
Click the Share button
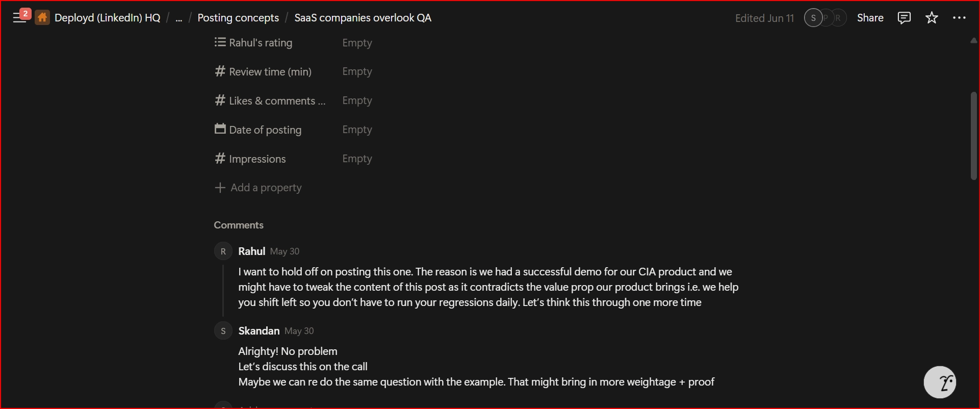(x=870, y=18)
